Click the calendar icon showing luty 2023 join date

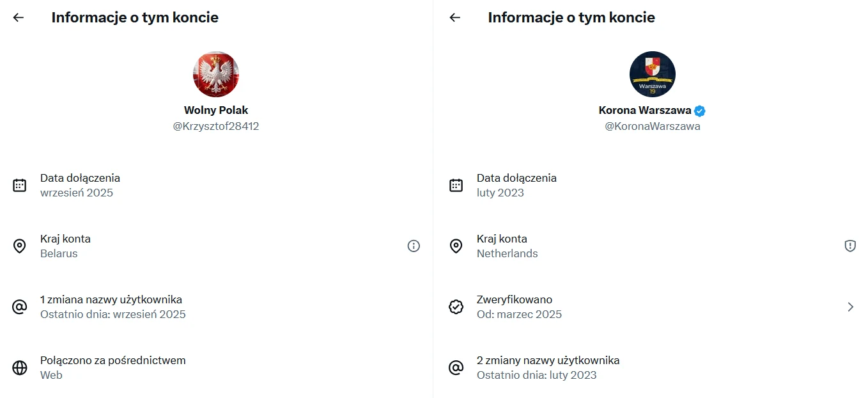pos(456,185)
